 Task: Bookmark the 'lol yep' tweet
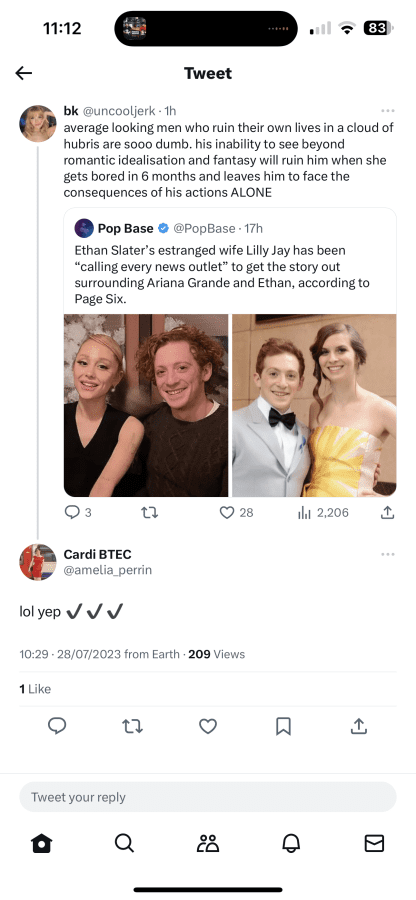(283, 727)
